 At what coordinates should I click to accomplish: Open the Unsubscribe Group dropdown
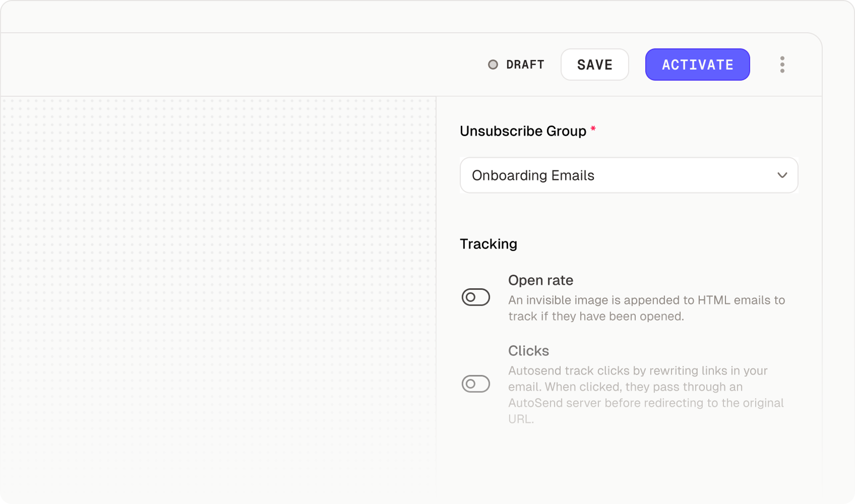[x=628, y=175]
